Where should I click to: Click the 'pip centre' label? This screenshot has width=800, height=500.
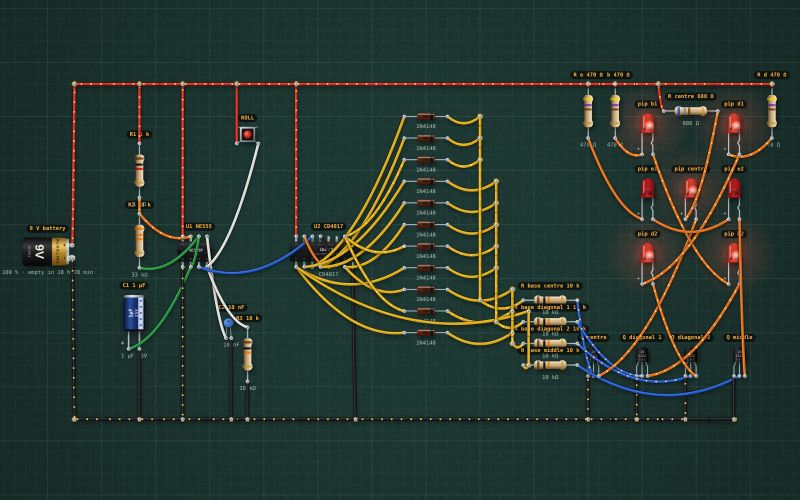pos(690,169)
